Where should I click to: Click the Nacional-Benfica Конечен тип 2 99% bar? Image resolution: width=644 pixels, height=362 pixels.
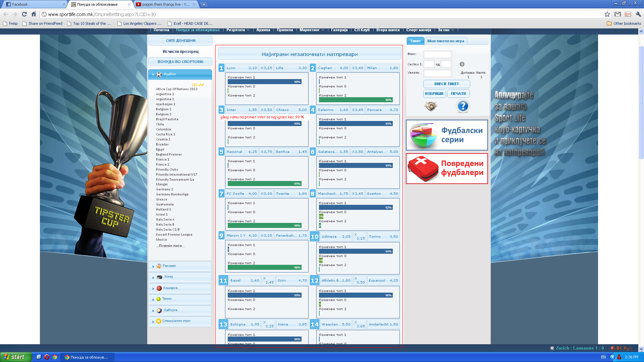pyautogui.click(x=264, y=184)
